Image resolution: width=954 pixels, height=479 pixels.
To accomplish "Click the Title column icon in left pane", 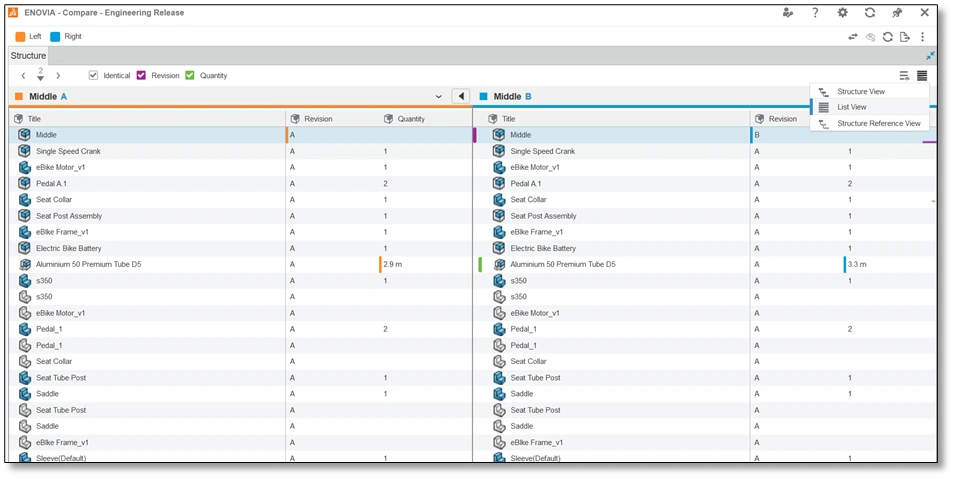I will 18,119.
